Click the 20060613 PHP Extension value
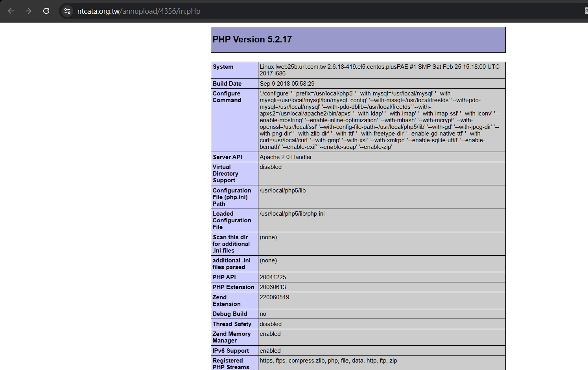The height and width of the screenshot is (370, 588). (273, 287)
